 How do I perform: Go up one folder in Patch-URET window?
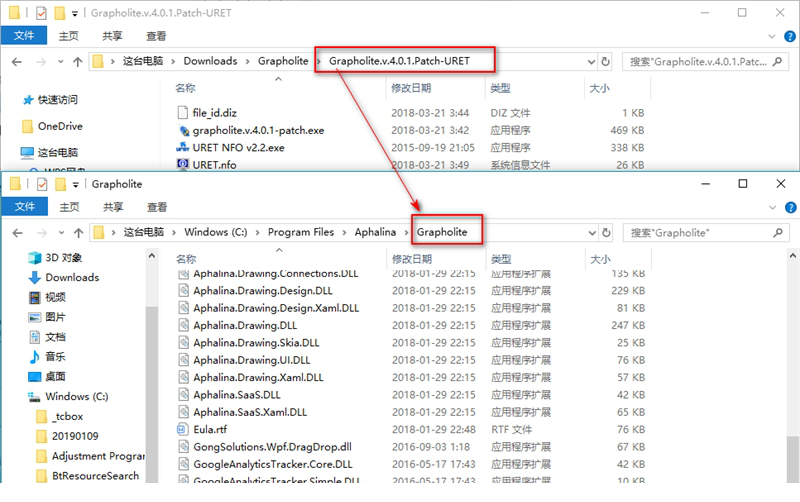78,62
